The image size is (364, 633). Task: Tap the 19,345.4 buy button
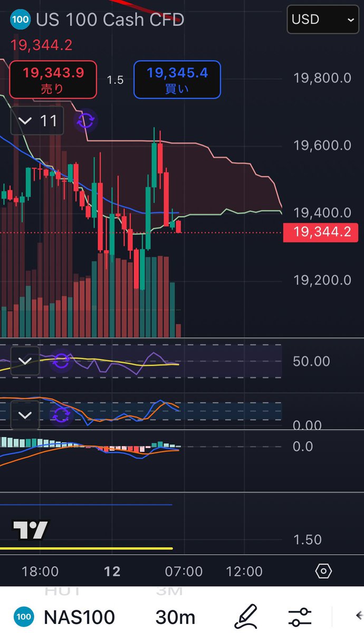coord(177,80)
